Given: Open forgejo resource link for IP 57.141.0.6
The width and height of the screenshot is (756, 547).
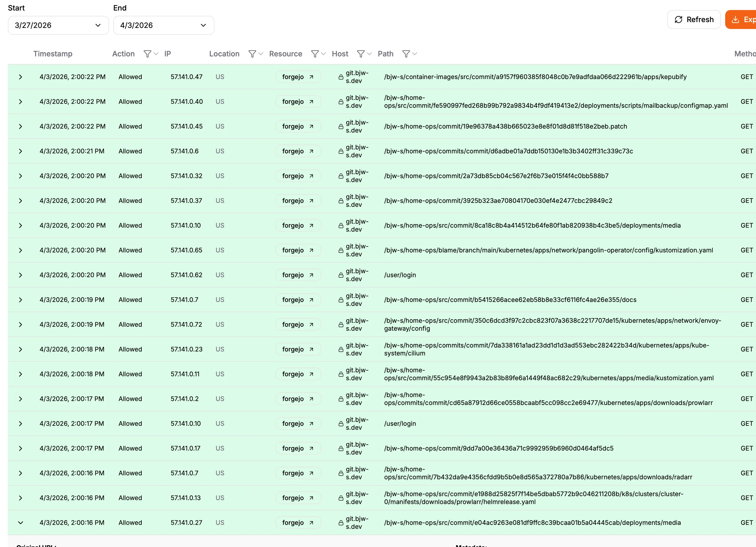Looking at the screenshot, I should [x=298, y=151].
